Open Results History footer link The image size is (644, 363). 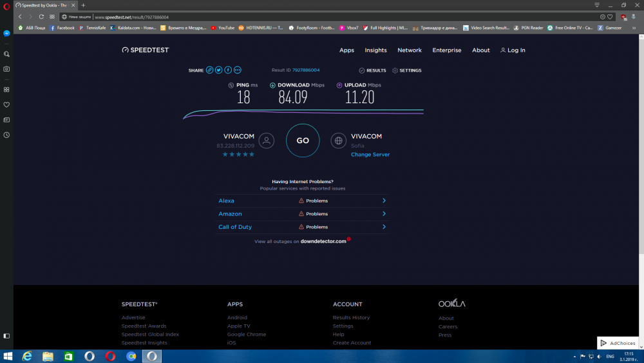tap(351, 317)
